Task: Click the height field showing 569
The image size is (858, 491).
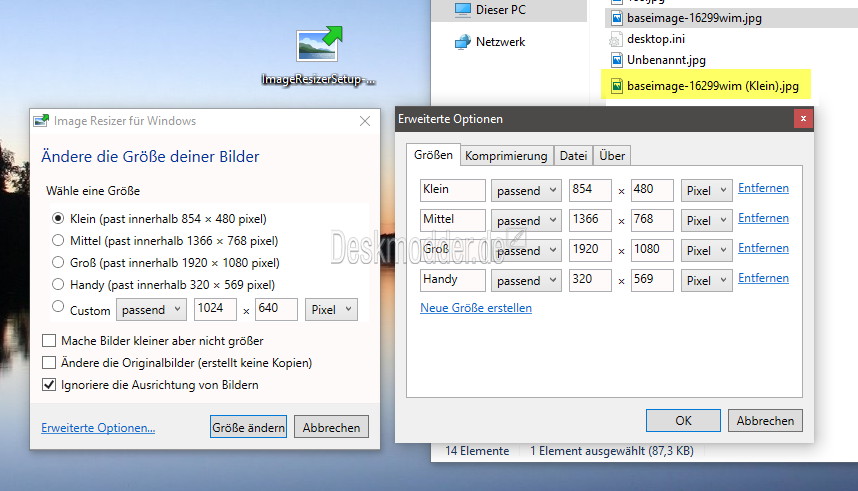Action: [652, 280]
